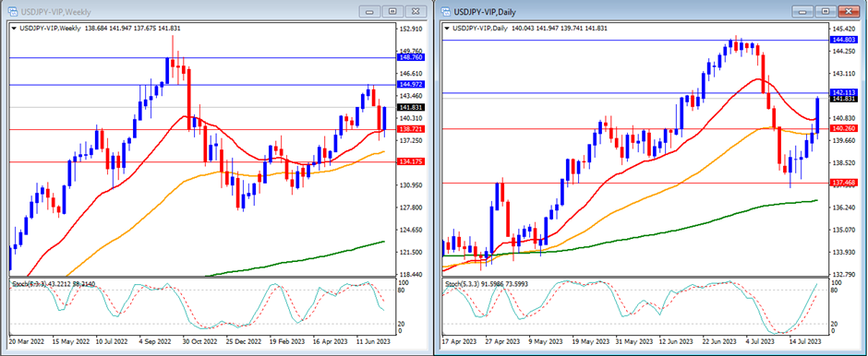Click the 127.800 value on Weekly price axis
Screen dimensions: 868x356
(410, 208)
